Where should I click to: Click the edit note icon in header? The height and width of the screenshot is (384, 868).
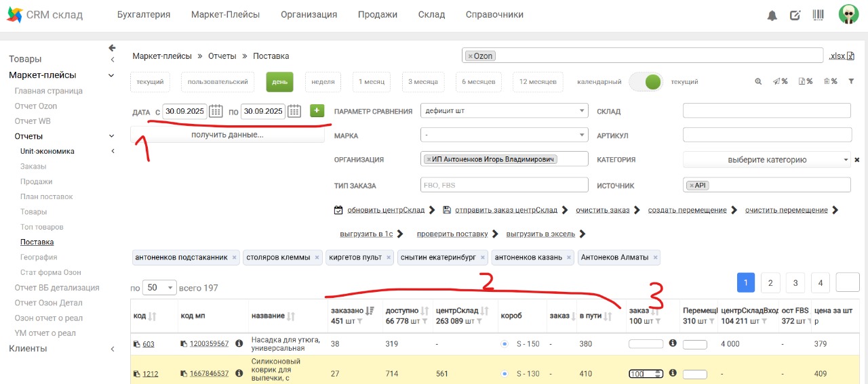(x=795, y=16)
